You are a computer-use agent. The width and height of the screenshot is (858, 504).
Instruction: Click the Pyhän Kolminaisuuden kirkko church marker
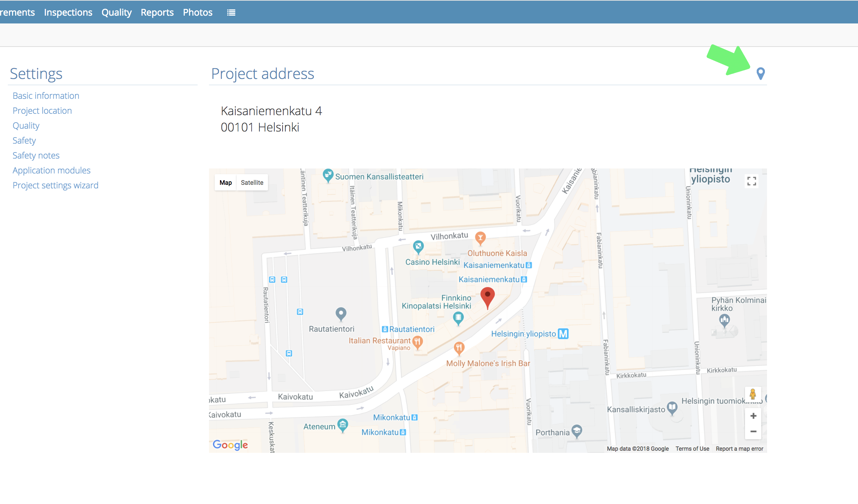[724, 321]
